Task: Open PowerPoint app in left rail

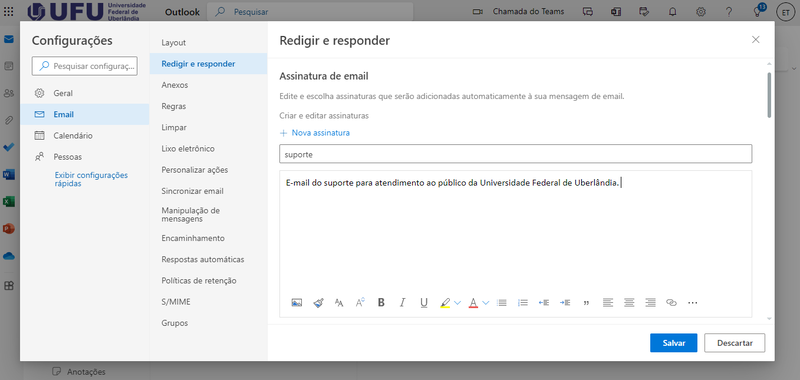Action: click(x=9, y=229)
